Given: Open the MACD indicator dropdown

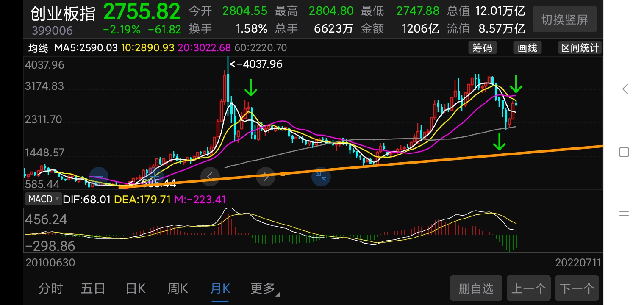Looking at the screenshot, I should point(44,199).
